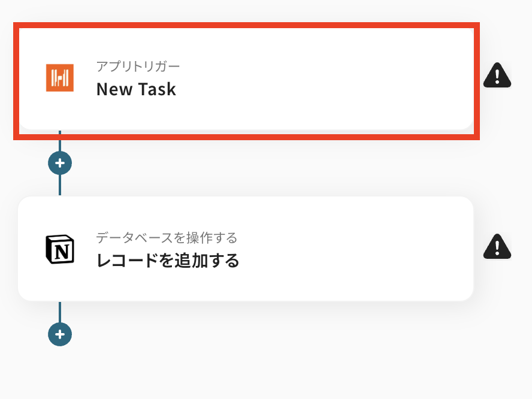532x399 pixels.
Task: Click the レコードを追加する title text
Action: 168,261
